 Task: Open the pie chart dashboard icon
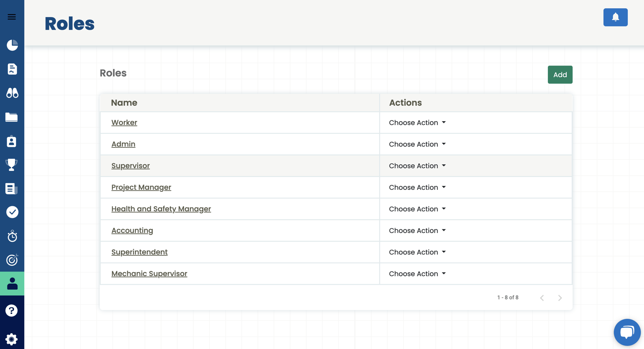point(12,45)
